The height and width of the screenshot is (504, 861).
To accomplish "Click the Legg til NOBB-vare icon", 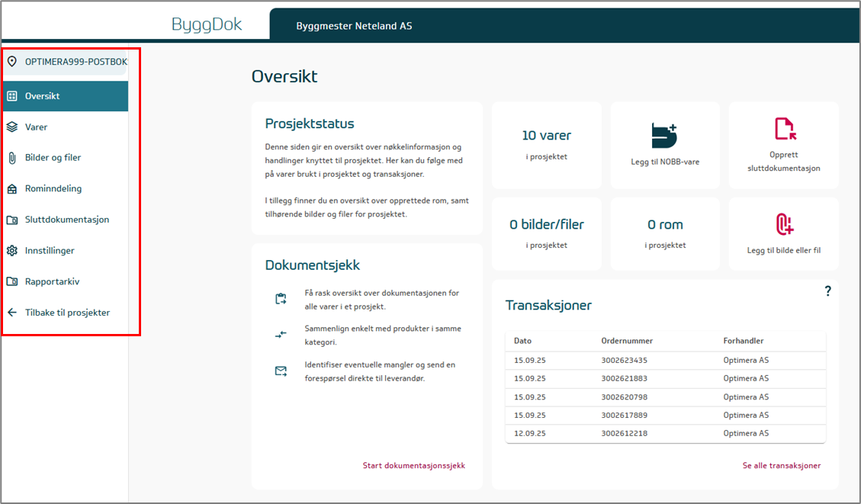I will [x=664, y=134].
